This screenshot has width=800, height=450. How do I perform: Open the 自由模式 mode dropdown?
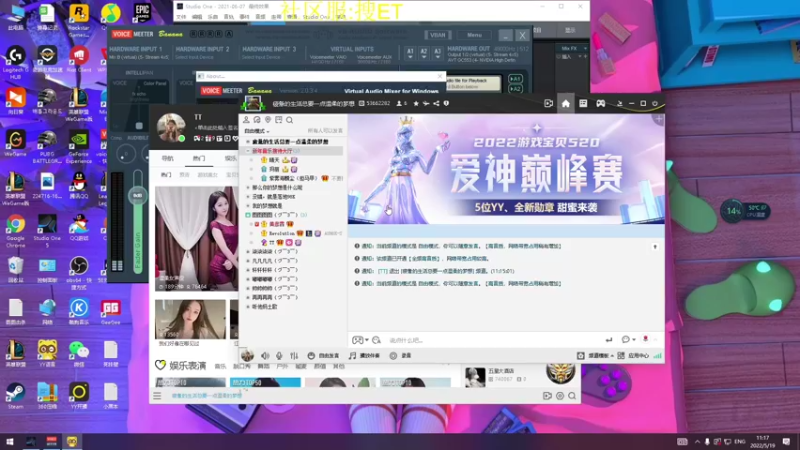coord(257,131)
